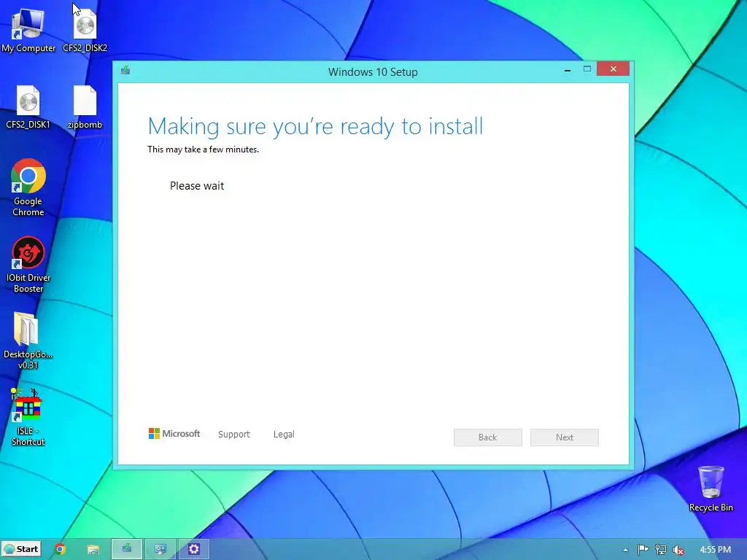Screen dimensions: 747x560
Task: Show hidden tray icons arrow
Action: (x=625, y=550)
